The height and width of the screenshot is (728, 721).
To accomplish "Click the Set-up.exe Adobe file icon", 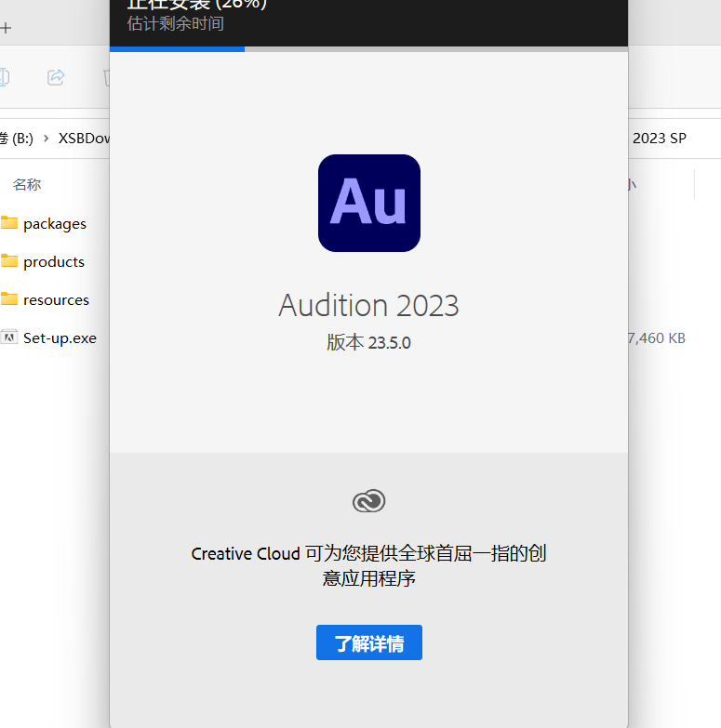I will [8, 338].
